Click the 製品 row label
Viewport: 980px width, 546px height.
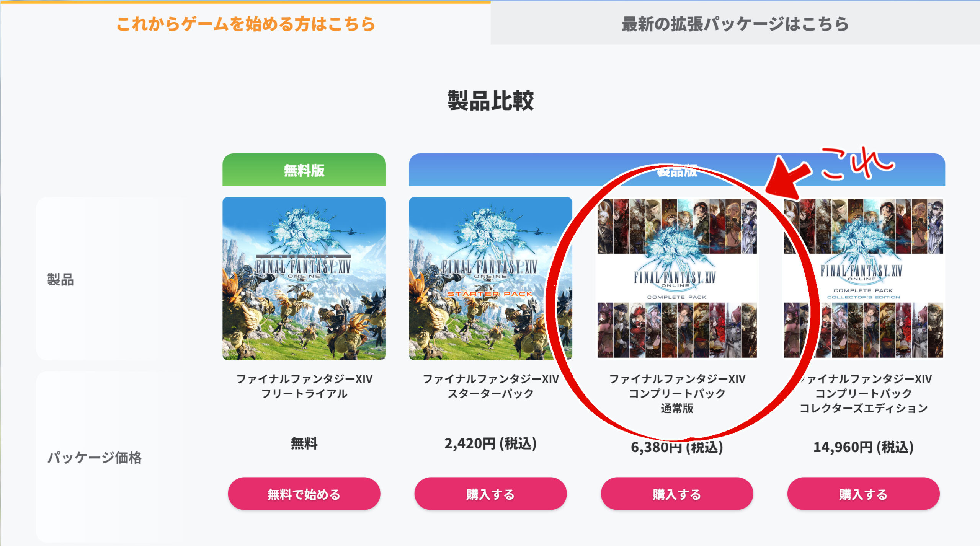60,279
